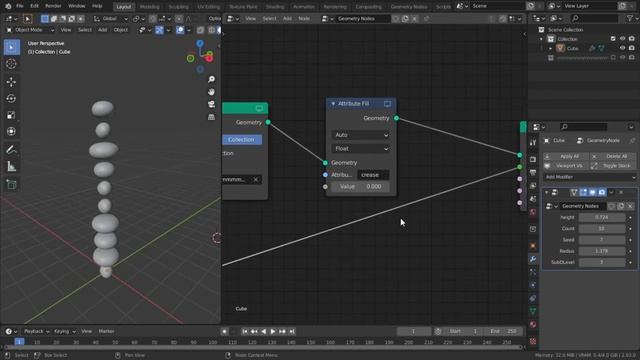Open Attribute Fill Float data type dropdown
640x360 pixels.
[x=360, y=149]
